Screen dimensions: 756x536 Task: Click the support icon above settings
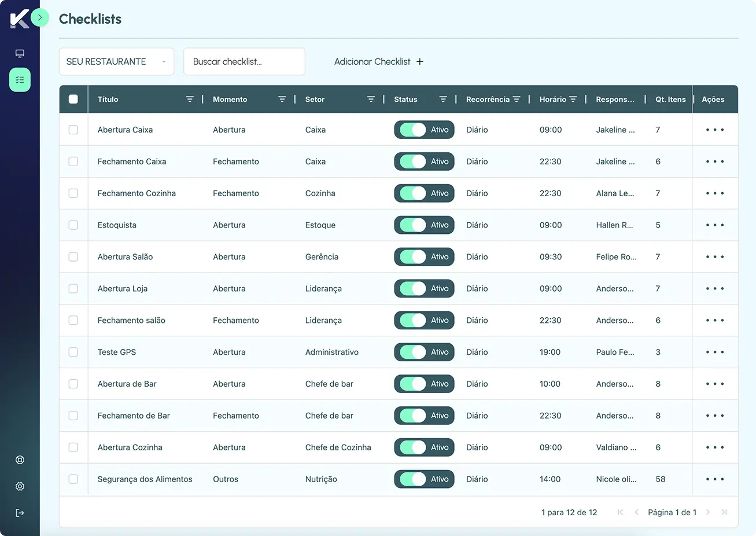point(20,460)
